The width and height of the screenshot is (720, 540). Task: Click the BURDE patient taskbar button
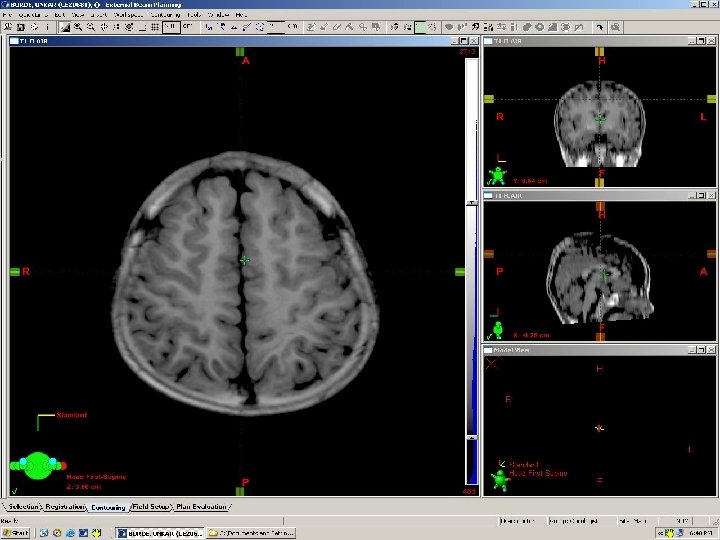(x=160, y=533)
